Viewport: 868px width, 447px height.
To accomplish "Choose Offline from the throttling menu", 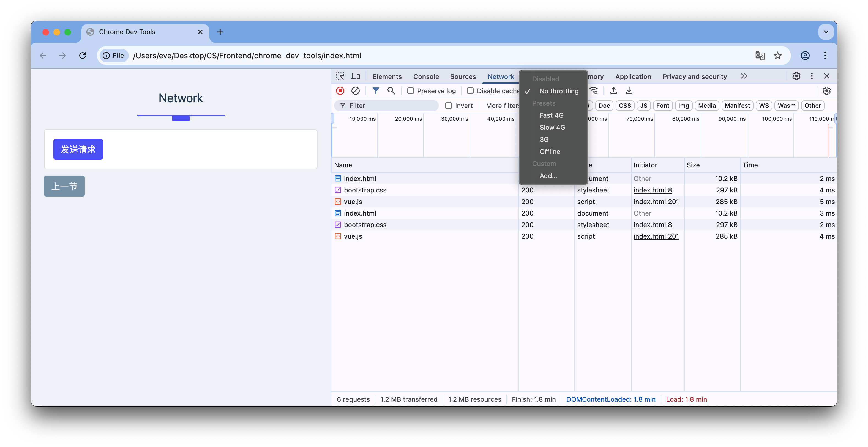I will pyautogui.click(x=550, y=151).
